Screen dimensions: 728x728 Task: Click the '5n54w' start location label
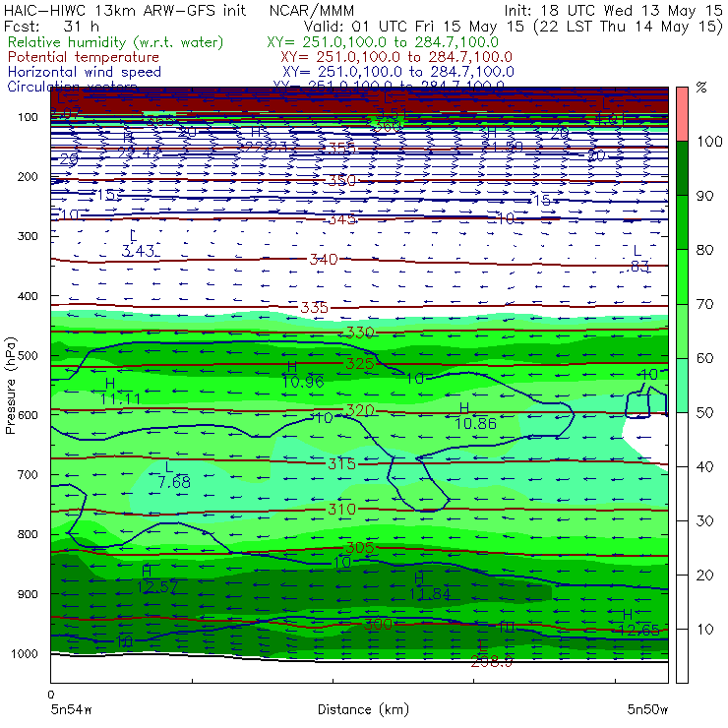(71, 709)
